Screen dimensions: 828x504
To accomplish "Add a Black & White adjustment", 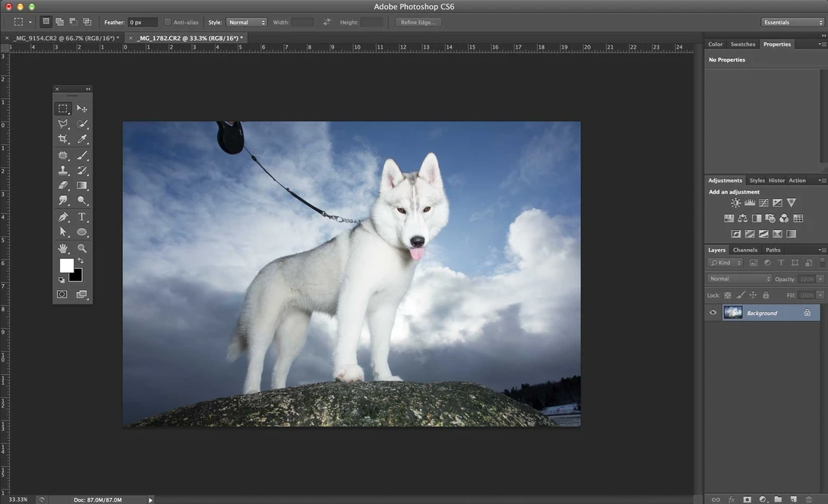I will [x=756, y=218].
